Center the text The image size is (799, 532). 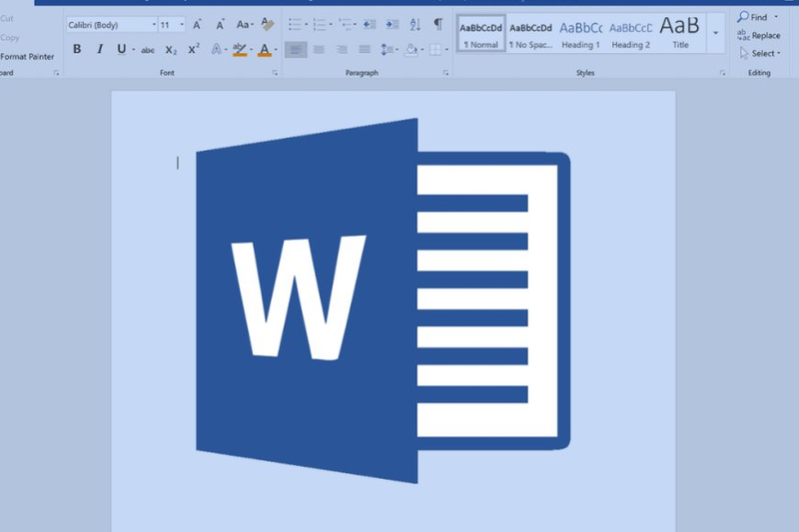319,49
